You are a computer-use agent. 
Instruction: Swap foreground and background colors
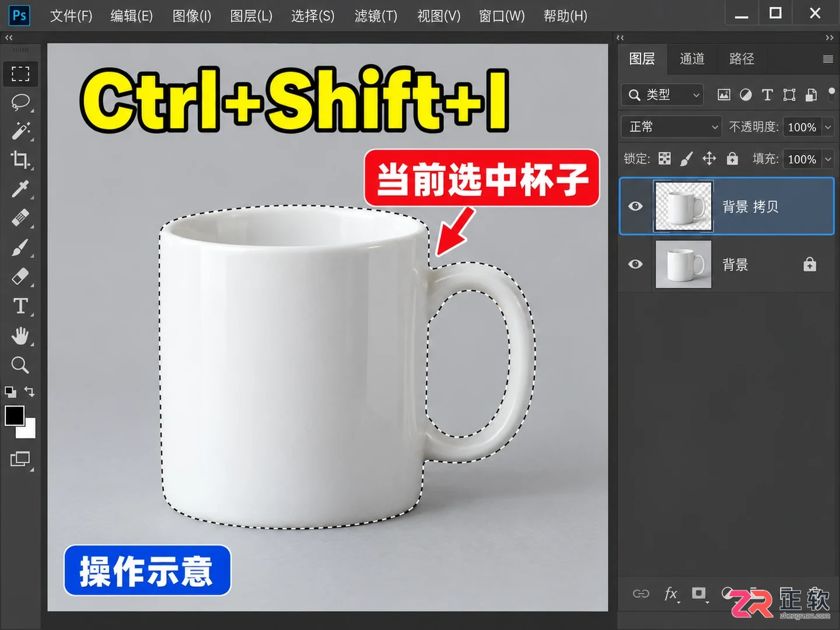29,391
